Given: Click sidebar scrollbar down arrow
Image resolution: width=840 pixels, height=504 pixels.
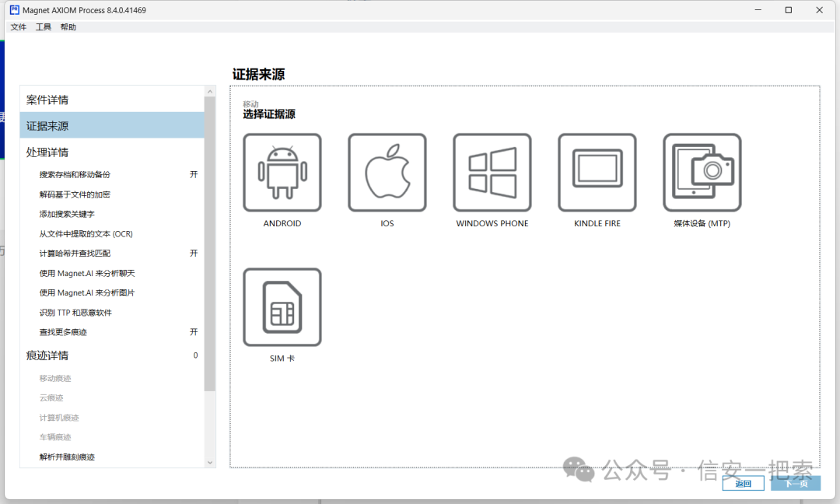Looking at the screenshot, I should point(210,462).
